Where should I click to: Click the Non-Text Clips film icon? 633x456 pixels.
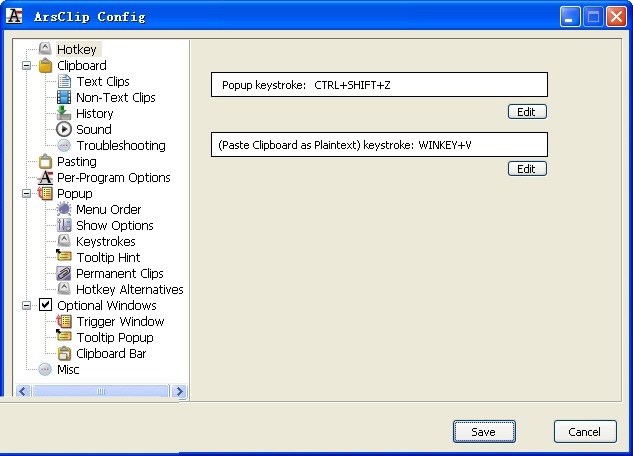(64, 97)
